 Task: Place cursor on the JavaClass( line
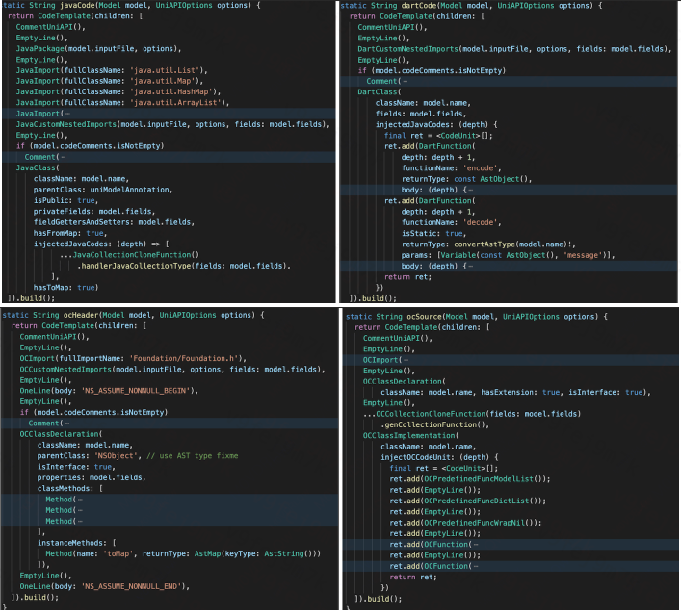(38, 168)
